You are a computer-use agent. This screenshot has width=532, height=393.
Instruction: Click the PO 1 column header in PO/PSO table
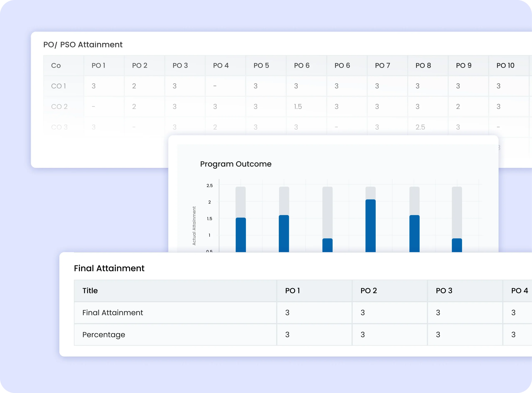click(x=98, y=65)
